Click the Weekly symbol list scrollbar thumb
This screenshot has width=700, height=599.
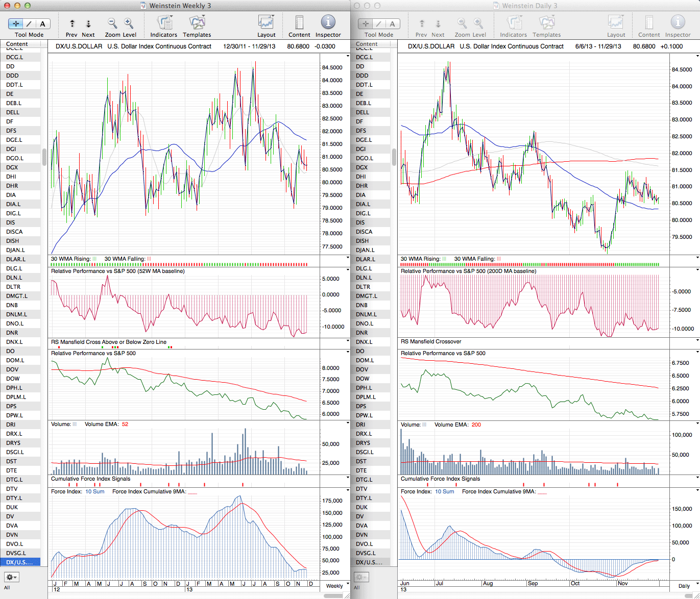(x=44, y=157)
